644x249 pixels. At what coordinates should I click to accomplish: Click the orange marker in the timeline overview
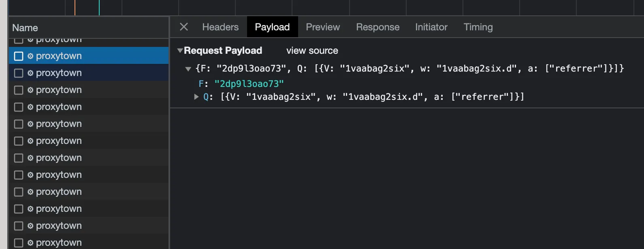pos(75,8)
